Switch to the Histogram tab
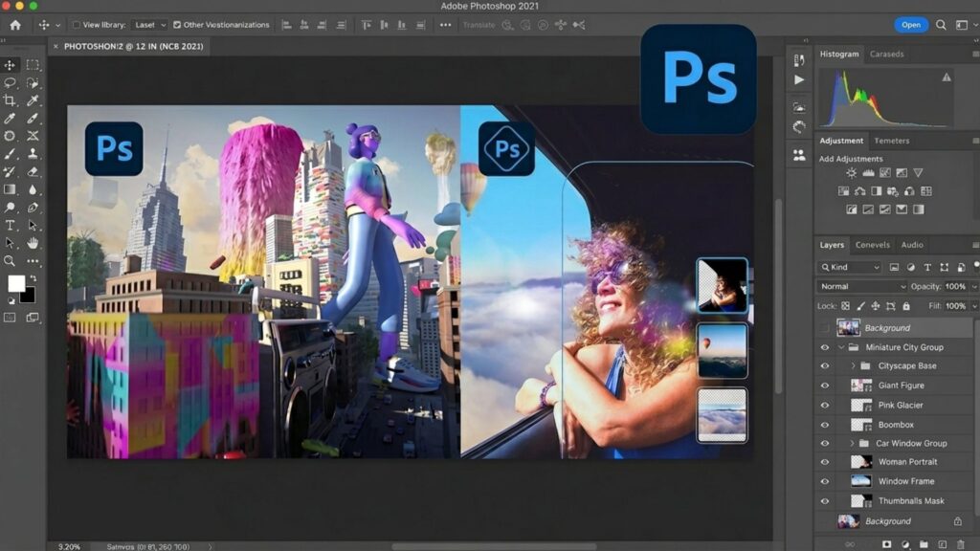980x551 pixels. coord(838,55)
